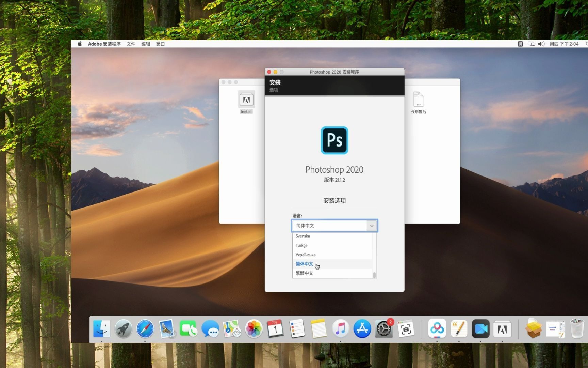Open the Trash in the dock
Image resolution: width=588 pixels, height=368 pixels.
click(577, 328)
